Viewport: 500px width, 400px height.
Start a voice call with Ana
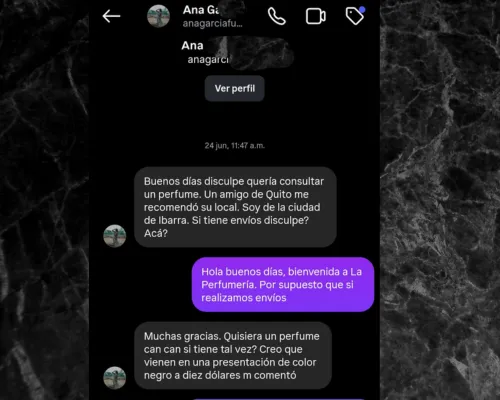277,16
